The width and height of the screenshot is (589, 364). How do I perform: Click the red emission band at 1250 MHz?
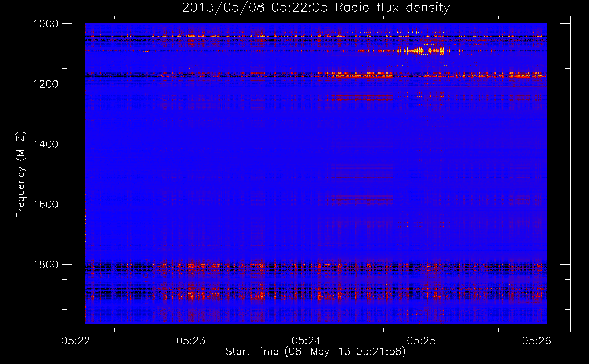(361, 98)
